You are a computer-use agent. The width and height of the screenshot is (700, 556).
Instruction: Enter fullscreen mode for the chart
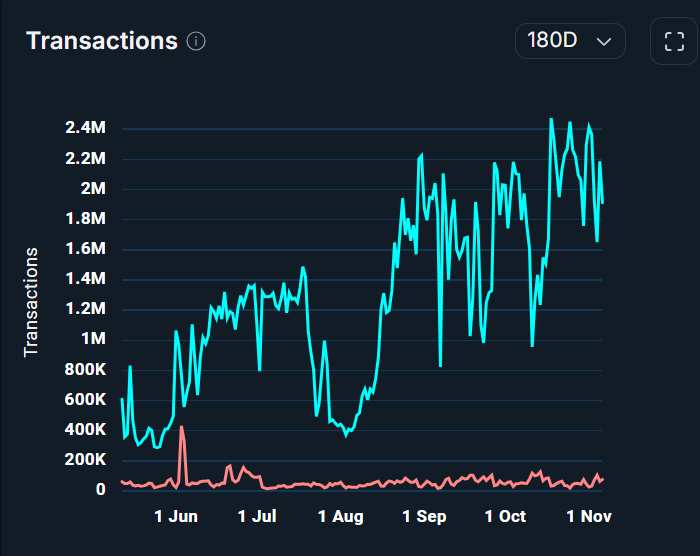pos(673,42)
